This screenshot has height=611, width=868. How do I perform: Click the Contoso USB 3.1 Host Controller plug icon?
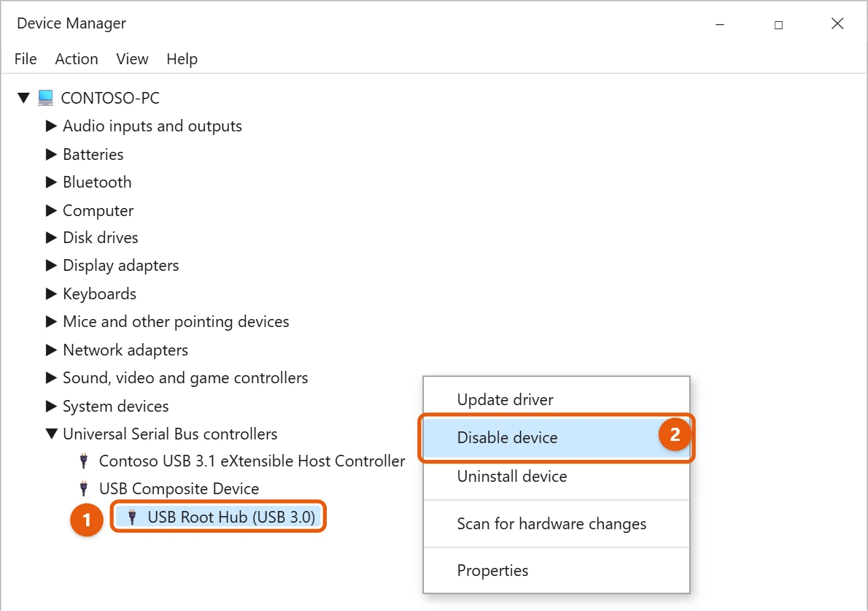(84, 461)
